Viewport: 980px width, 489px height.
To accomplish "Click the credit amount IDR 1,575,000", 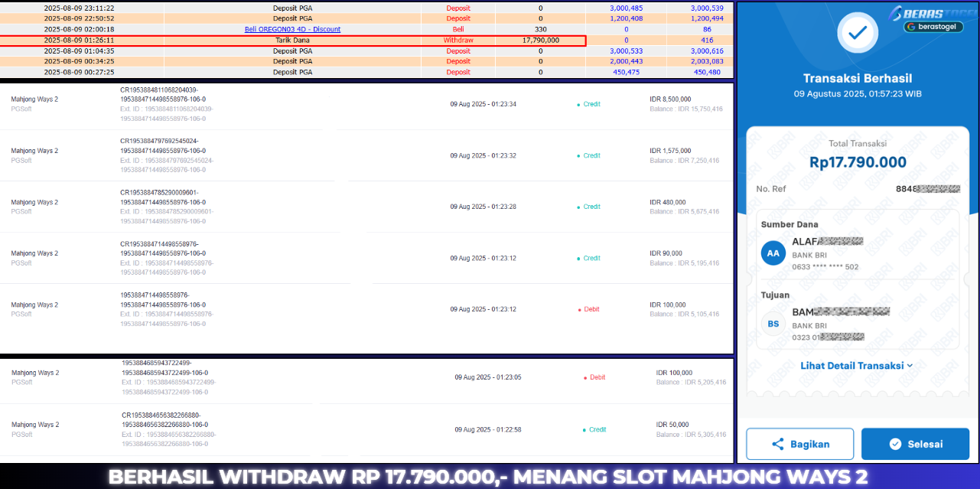I will click(670, 151).
